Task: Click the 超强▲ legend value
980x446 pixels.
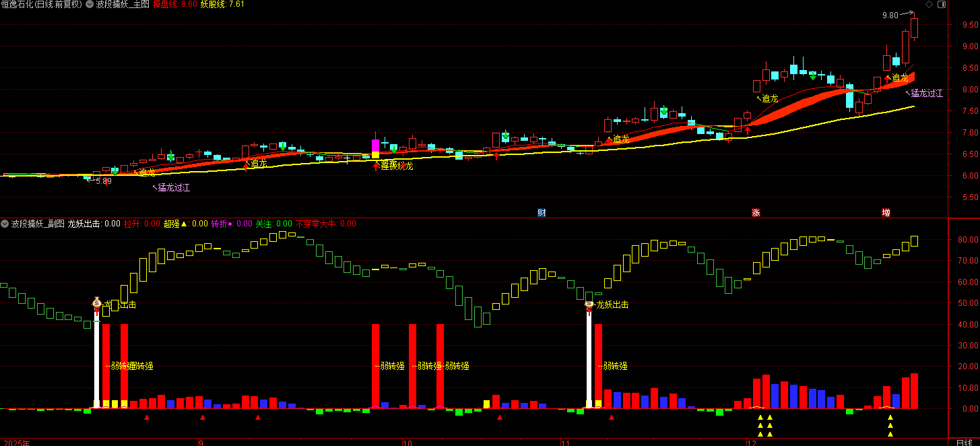Action: click(x=185, y=224)
